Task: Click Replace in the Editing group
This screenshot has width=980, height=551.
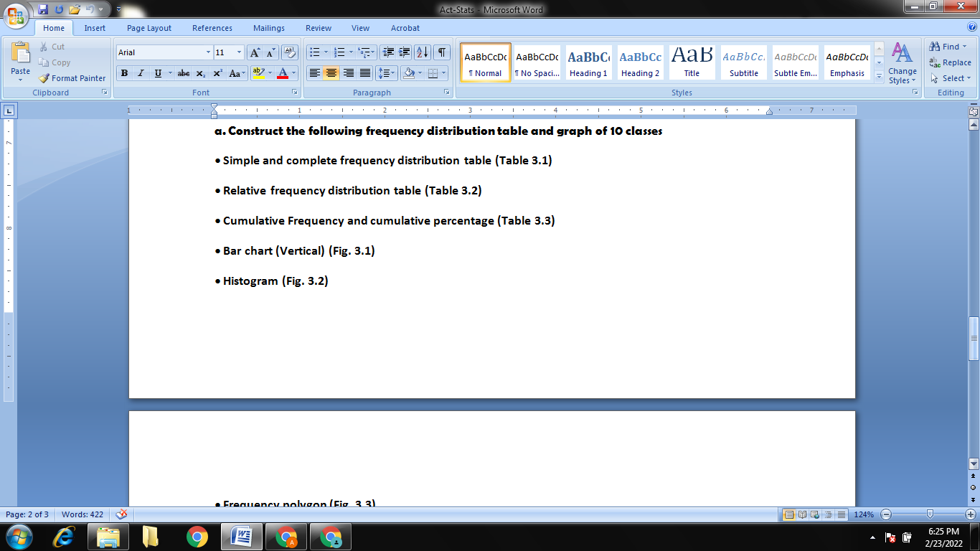Action: pyautogui.click(x=947, y=63)
